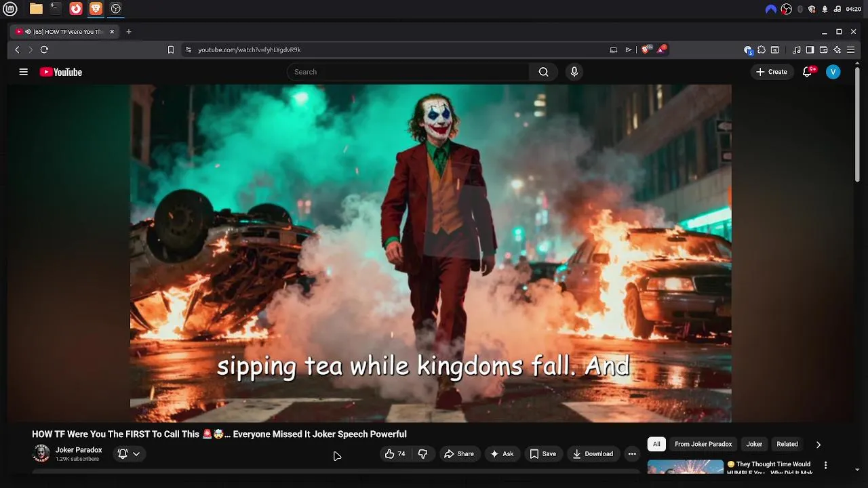Click the video player to pause

pyautogui.click(x=431, y=253)
